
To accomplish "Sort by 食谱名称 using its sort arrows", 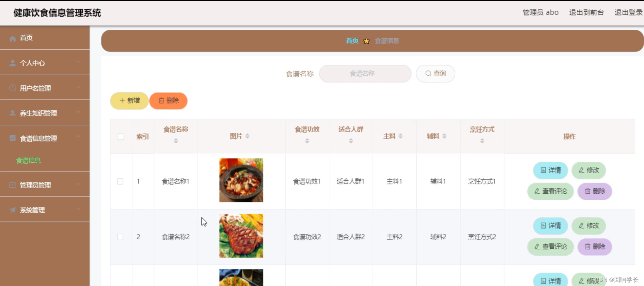I will 176,141.
